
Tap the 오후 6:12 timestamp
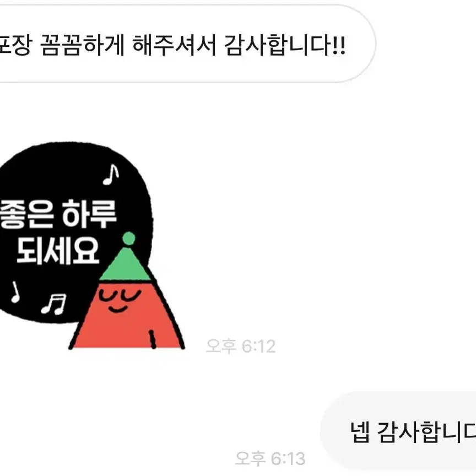241,346
